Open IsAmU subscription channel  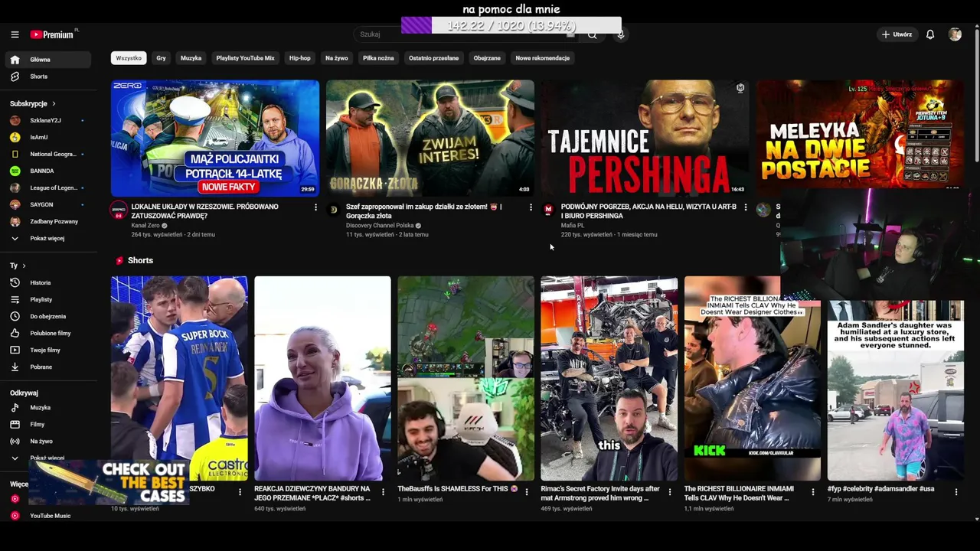click(47, 137)
